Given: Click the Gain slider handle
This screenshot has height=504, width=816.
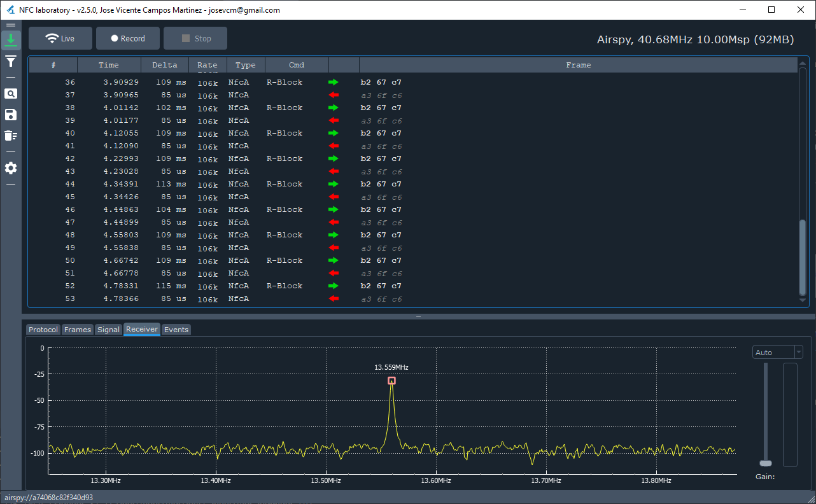Looking at the screenshot, I should coord(766,463).
